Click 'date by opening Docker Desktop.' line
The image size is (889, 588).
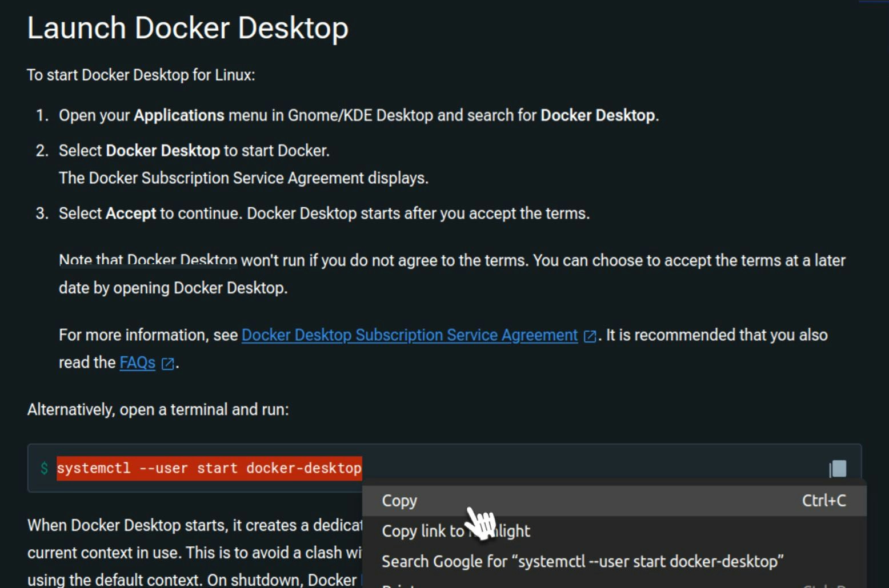click(x=173, y=288)
